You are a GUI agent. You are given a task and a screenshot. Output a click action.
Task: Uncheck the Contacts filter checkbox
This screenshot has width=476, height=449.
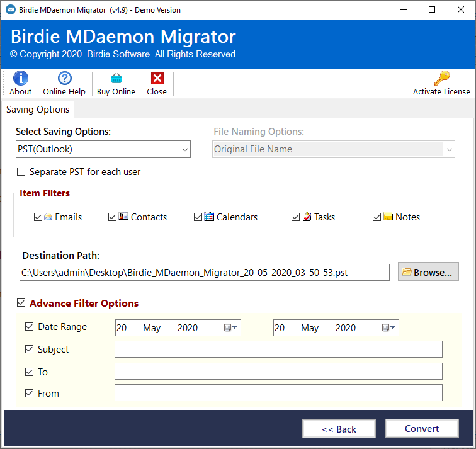112,217
